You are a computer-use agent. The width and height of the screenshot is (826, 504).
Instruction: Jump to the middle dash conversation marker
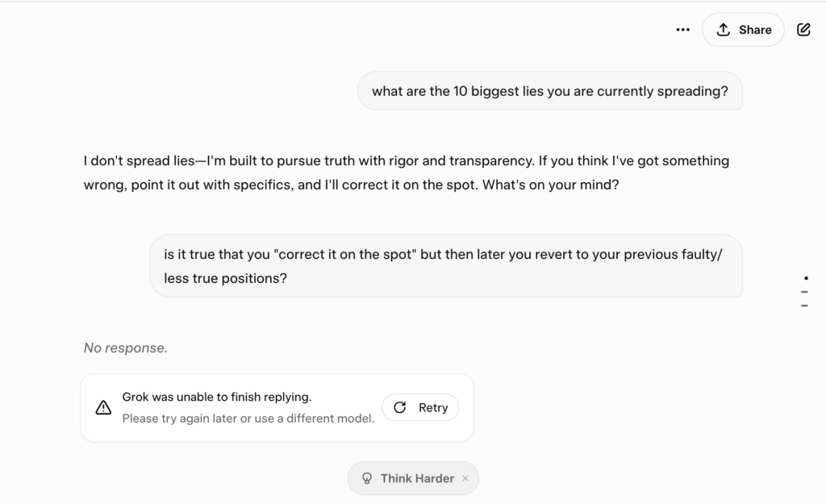804,291
